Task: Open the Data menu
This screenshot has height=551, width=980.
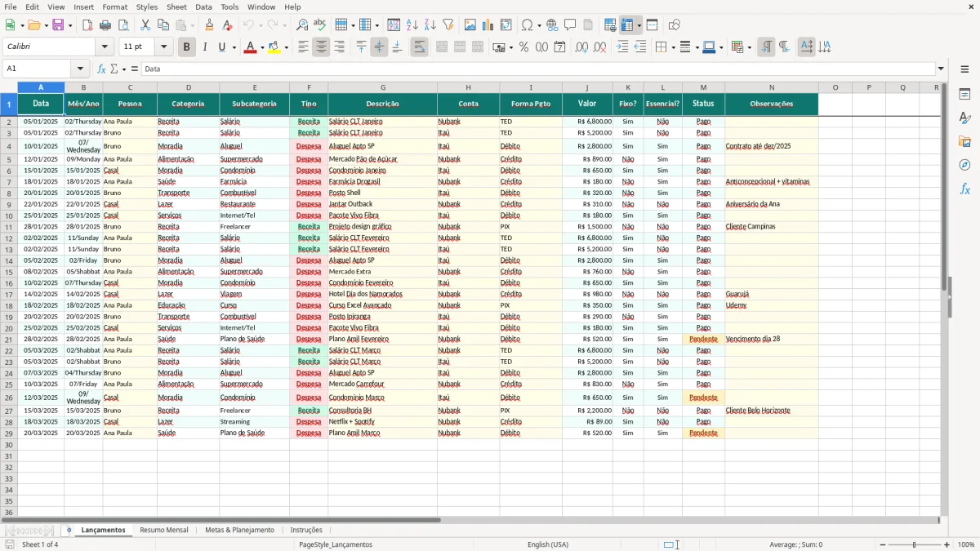Action: click(x=204, y=7)
